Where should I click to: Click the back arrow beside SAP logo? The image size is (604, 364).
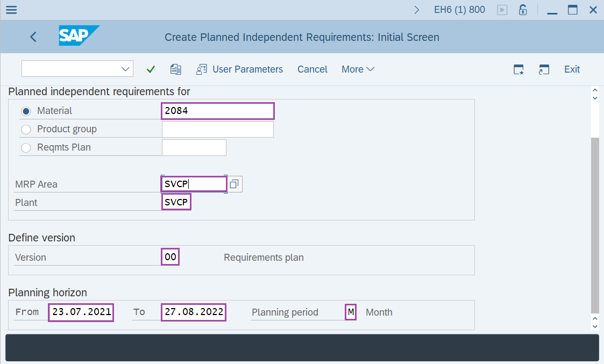click(33, 37)
